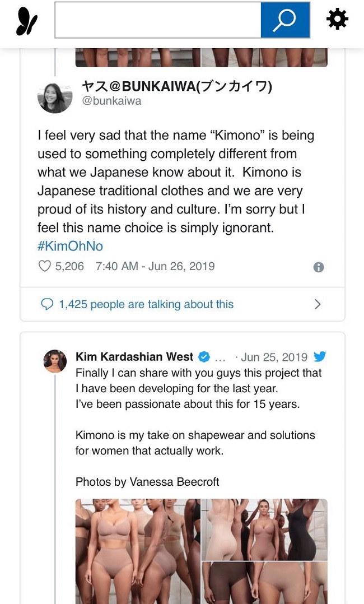Open settings with the gear icon
Viewport: 364px width, 604px height.
[337, 20]
